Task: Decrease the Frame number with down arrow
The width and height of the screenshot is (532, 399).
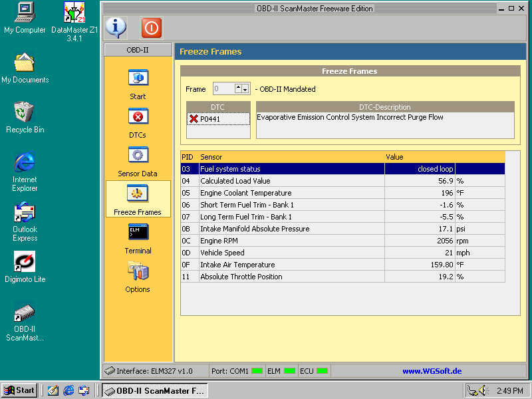Action: click(x=245, y=90)
